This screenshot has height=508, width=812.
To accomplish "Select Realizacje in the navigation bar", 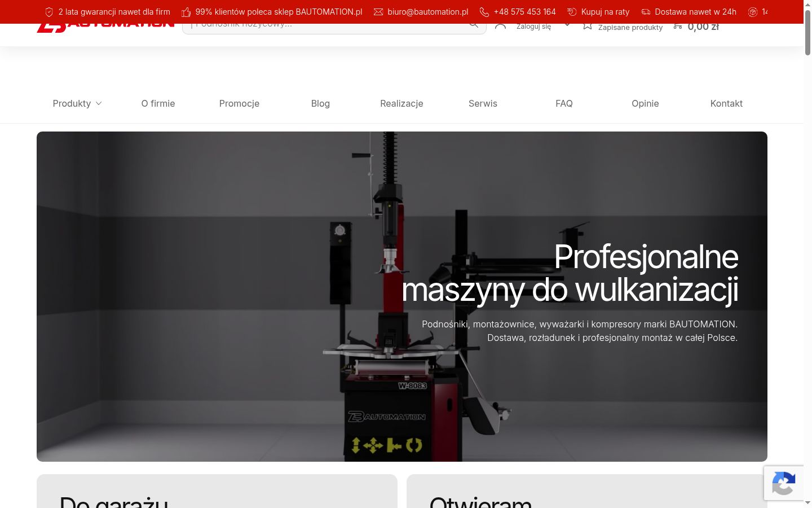I will (401, 103).
